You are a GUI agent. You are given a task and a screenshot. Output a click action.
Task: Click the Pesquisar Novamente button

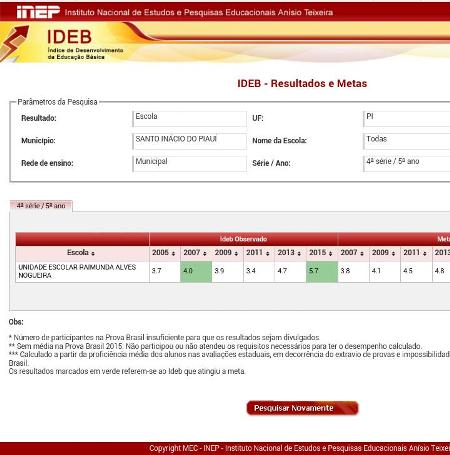[x=302, y=408]
